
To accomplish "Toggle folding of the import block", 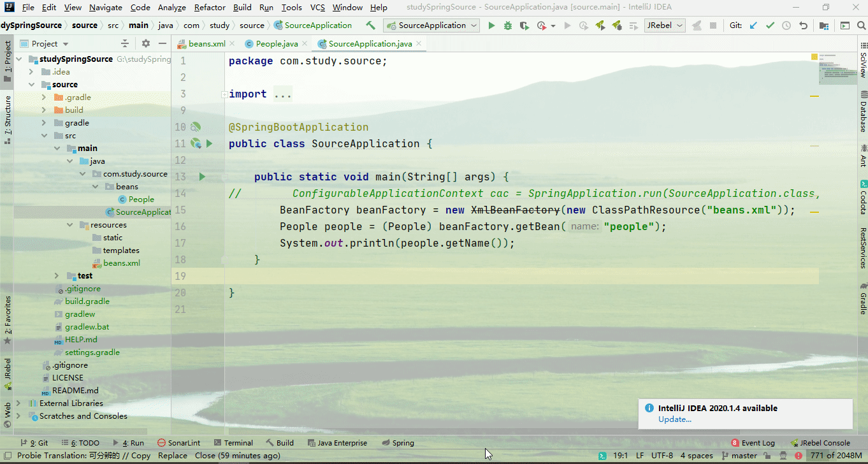I will (224, 94).
